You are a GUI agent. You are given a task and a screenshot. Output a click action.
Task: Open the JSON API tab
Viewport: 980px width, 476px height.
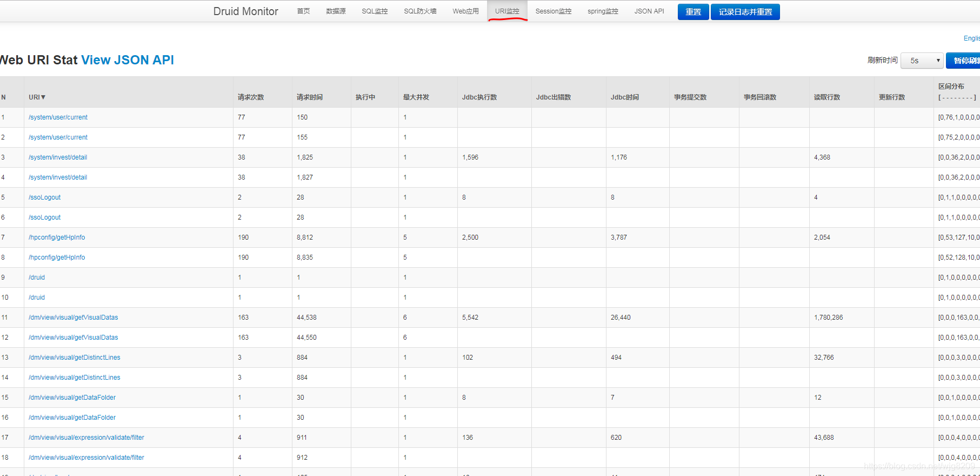coord(649,11)
